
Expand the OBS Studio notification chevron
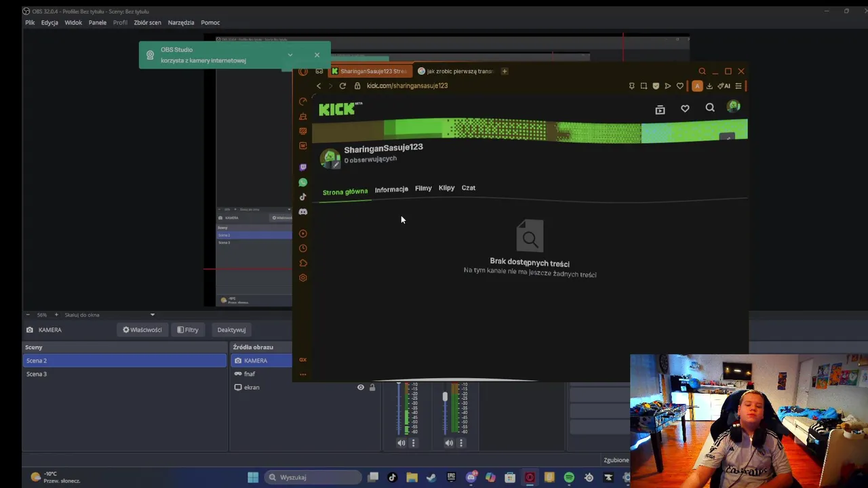point(290,55)
